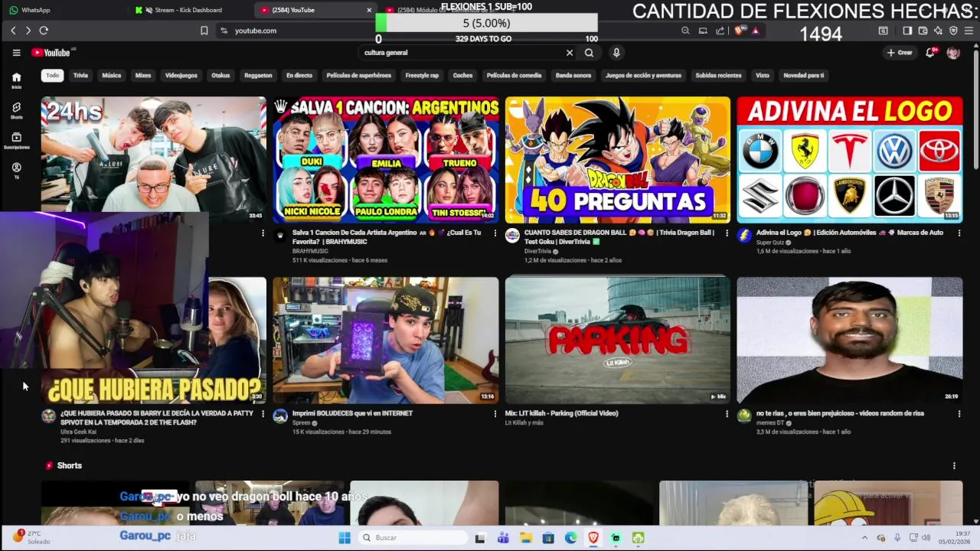Open more options for LIT killah mix
The image size is (980, 551).
click(x=727, y=413)
